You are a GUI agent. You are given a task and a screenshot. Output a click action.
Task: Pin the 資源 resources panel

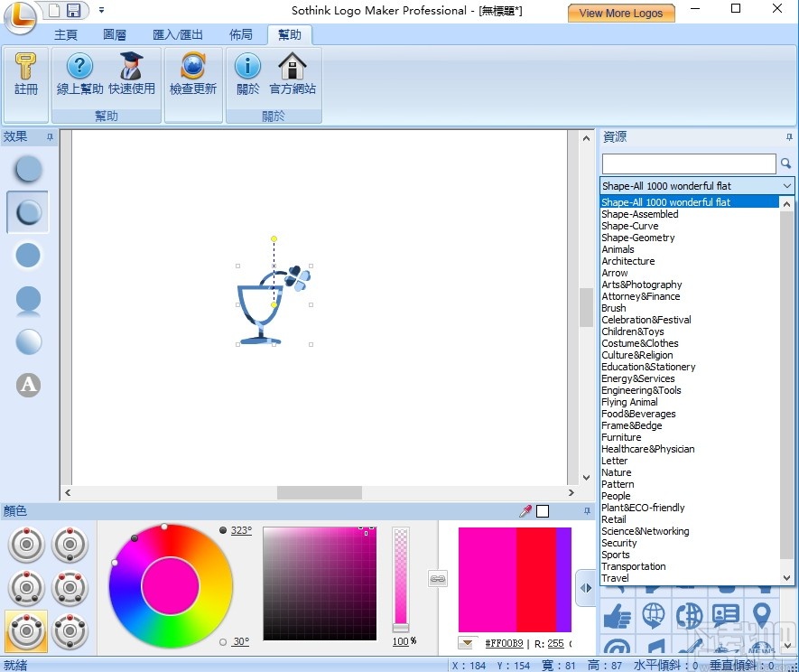(787, 136)
